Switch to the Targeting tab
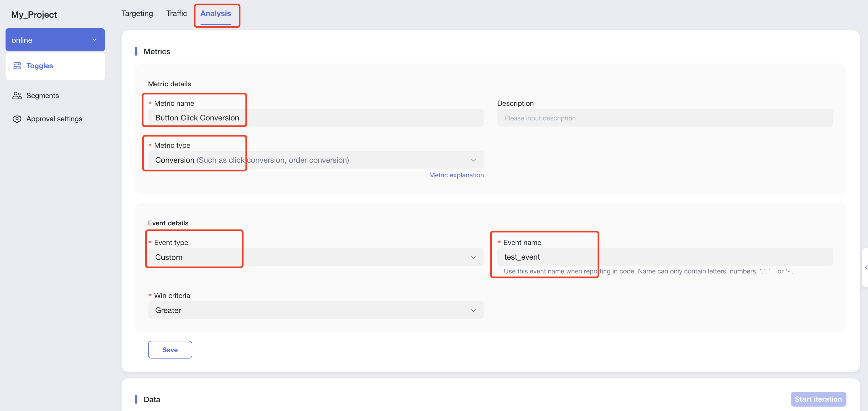Viewport: 868px width, 411px height. (x=137, y=14)
